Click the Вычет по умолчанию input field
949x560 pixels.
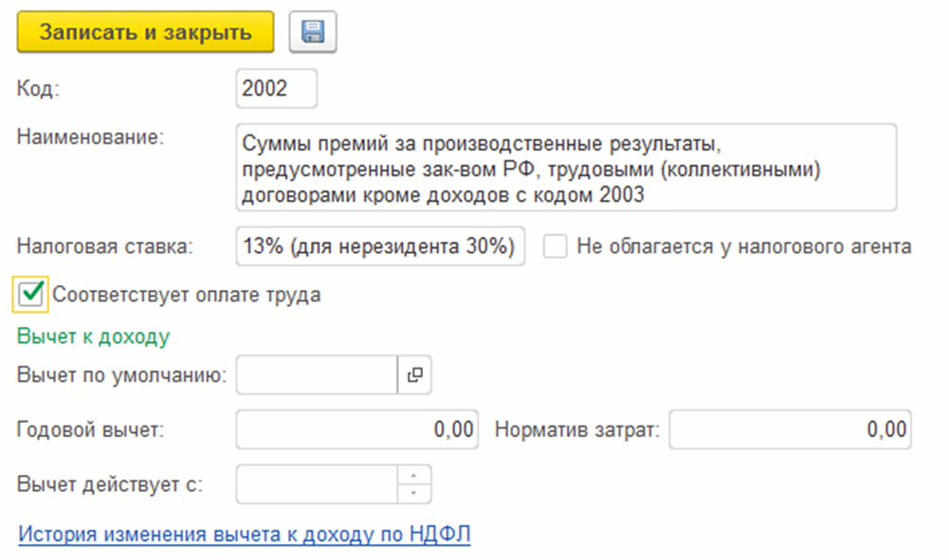click(x=316, y=375)
